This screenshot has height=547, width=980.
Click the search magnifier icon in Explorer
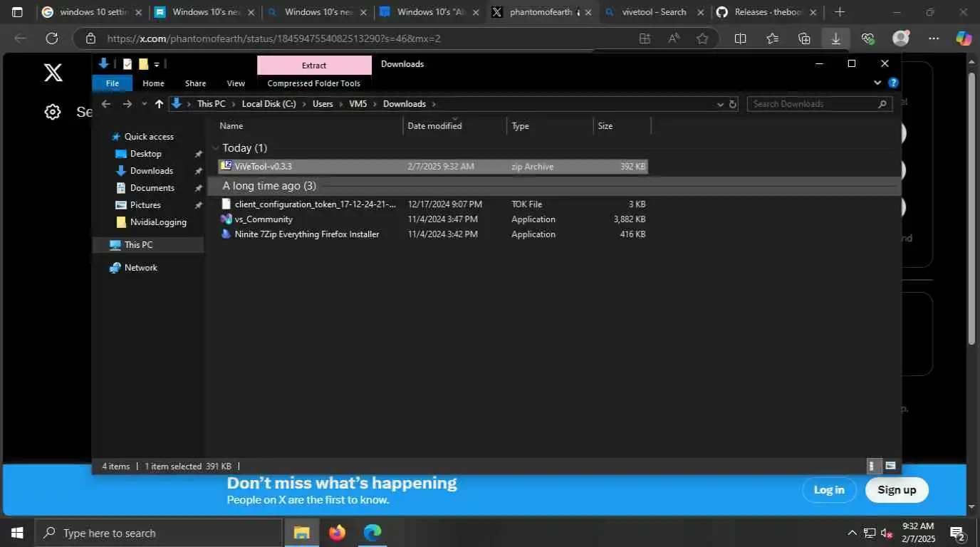coord(883,104)
